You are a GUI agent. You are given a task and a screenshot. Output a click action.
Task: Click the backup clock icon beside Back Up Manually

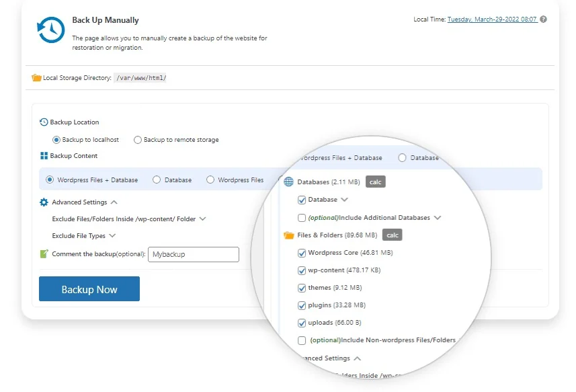click(50, 30)
